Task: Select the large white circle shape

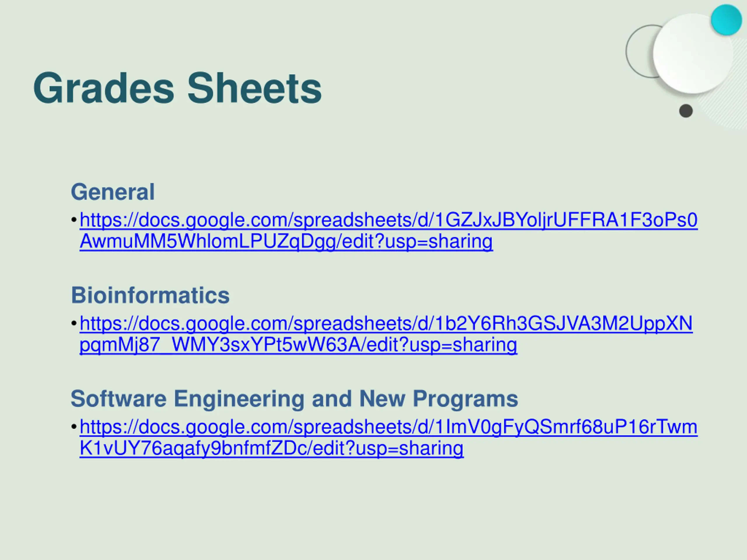Action: [x=693, y=53]
